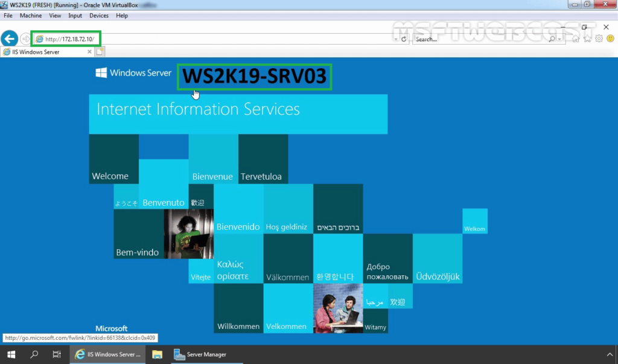Click the browser Back arrow button

click(x=9, y=39)
